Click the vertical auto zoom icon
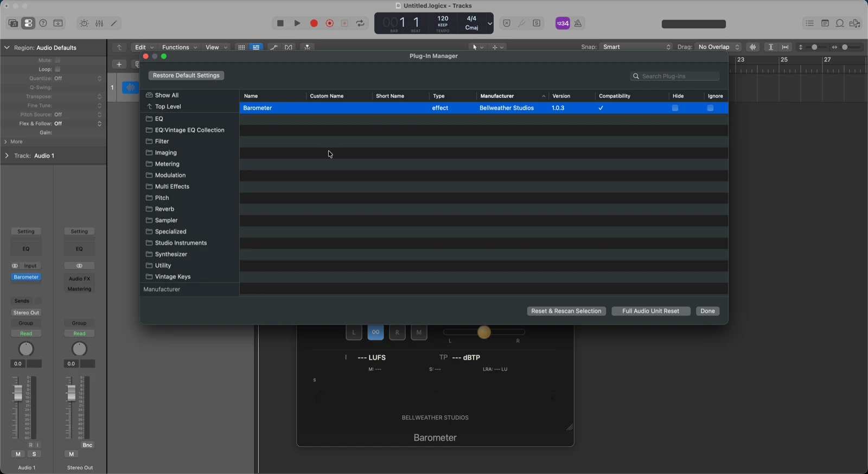The height and width of the screenshot is (474, 868). point(770,47)
